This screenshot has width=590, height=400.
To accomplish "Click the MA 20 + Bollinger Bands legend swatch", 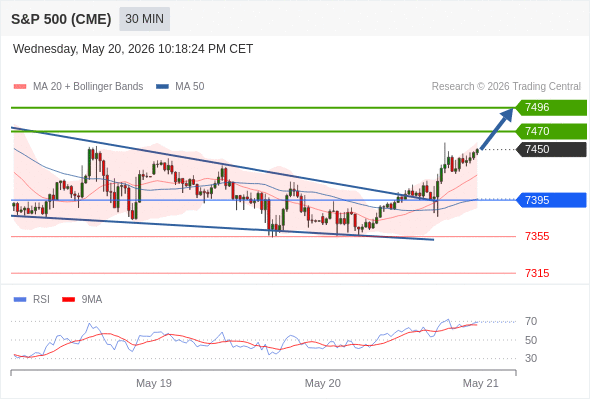I will (x=20, y=87).
